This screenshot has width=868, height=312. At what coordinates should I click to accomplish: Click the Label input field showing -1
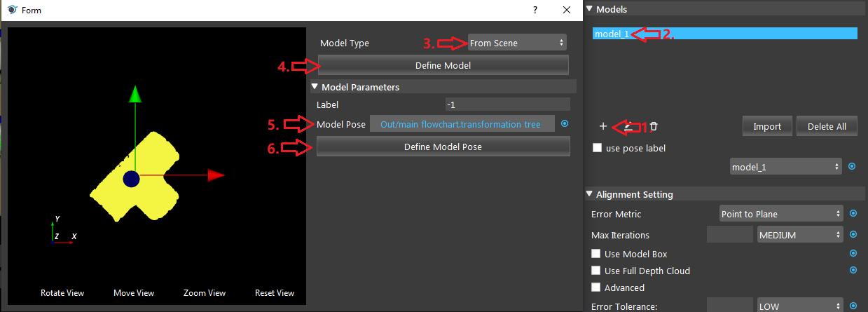click(508, 104)
